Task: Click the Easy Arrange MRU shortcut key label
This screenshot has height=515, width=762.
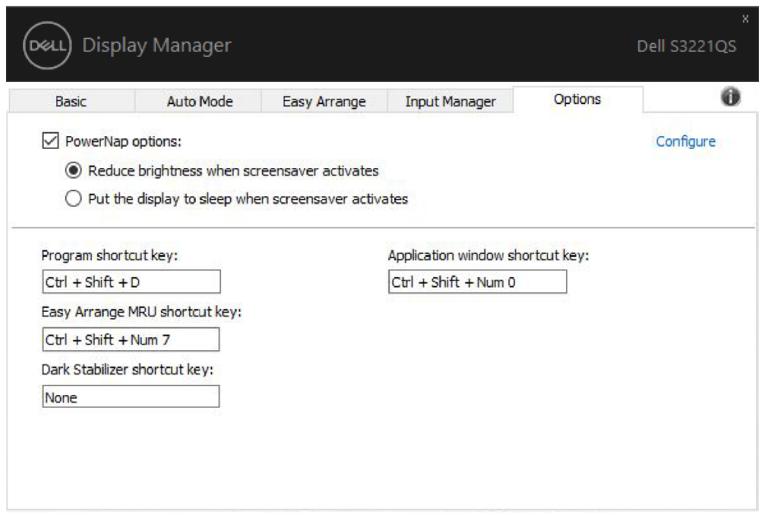Action: coord(141,311)
